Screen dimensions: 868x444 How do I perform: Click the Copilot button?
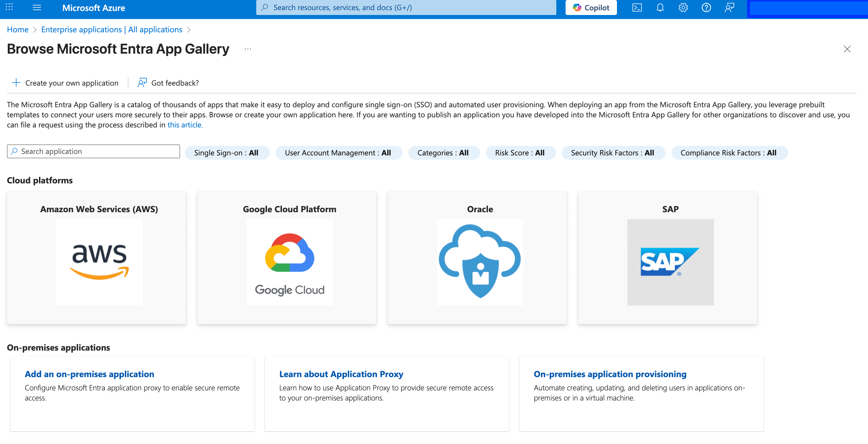(591, 8)
